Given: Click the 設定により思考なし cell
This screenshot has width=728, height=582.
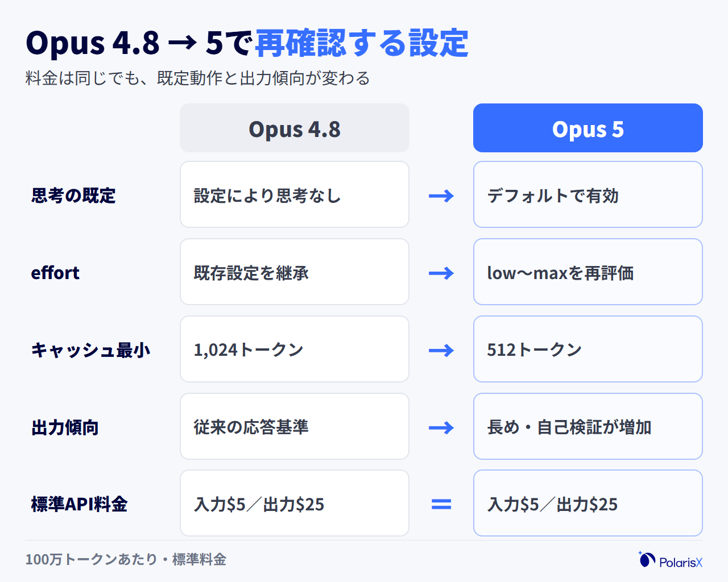Looking at the screenshot, I should click(295, 194).
